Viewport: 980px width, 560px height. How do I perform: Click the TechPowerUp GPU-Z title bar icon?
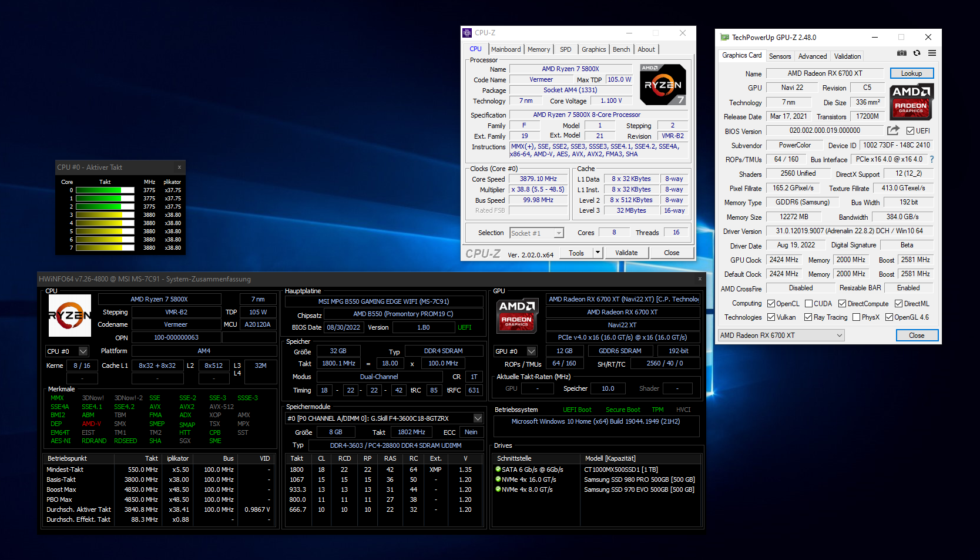click(x=724, y=37)
